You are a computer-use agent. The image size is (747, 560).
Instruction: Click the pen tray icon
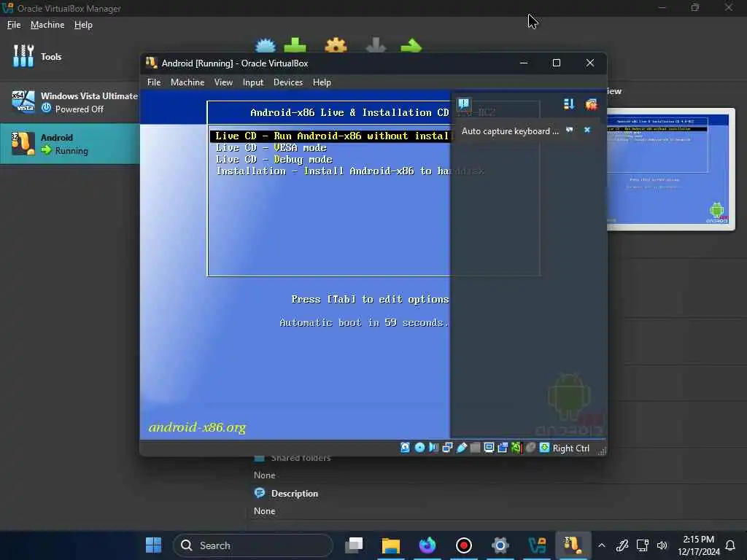click(x=622, y=545)
